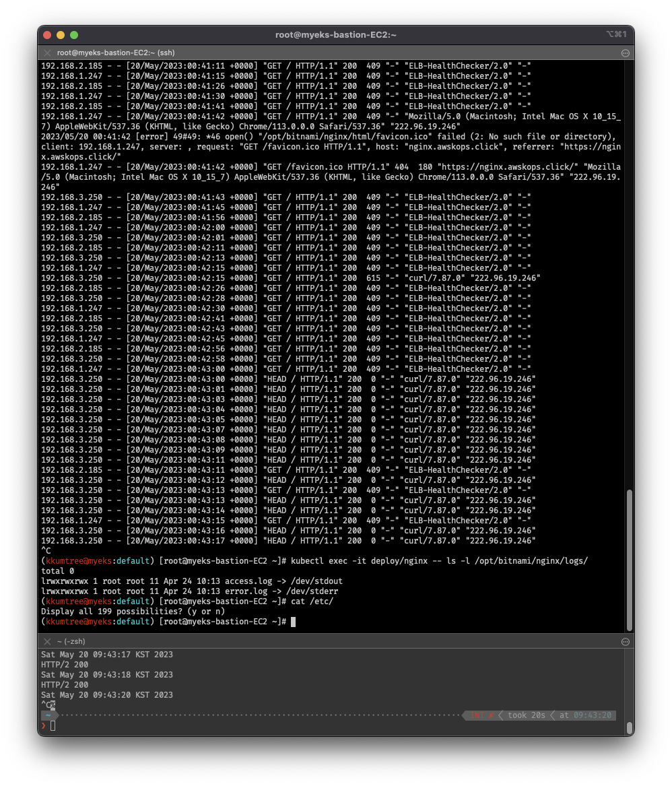Select the ~ (-zsh) pane title bar

click(x=336, y=641)
